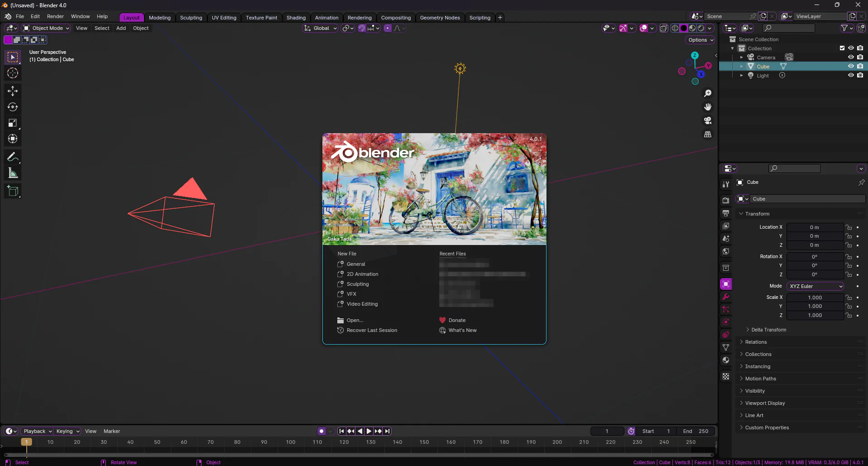The height and width of the screenshot is (466, 868).
Task: Open the Physics properties tab
Action: click(x=726, y=322)
